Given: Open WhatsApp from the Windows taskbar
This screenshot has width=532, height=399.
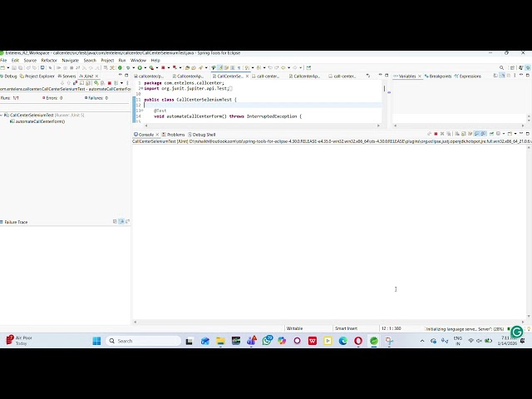Looking at the screenshot, I should pyautogui.click(x=267, y=341).
